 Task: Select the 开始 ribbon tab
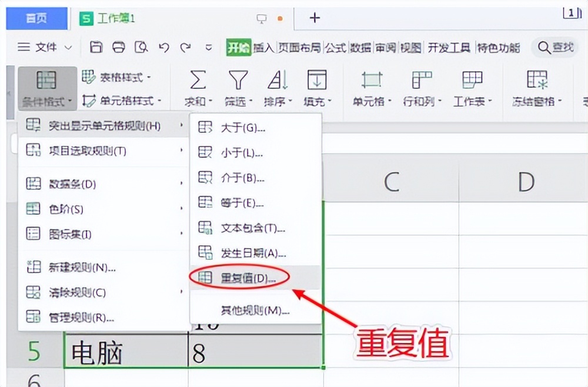239,48
